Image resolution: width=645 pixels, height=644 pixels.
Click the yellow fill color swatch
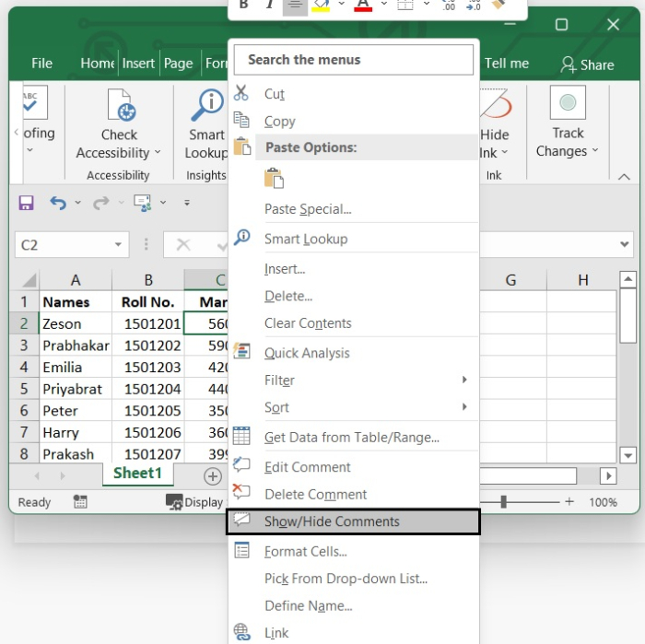coord(321,9)
